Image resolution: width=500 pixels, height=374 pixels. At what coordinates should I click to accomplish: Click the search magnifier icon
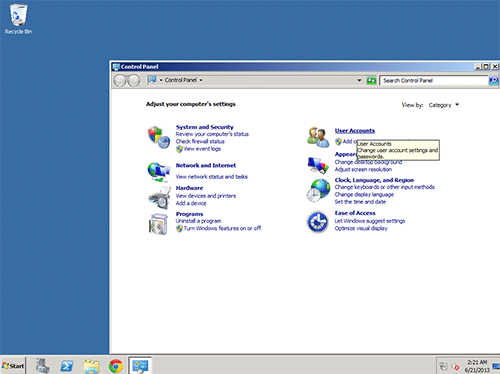[x=494, y=80]
